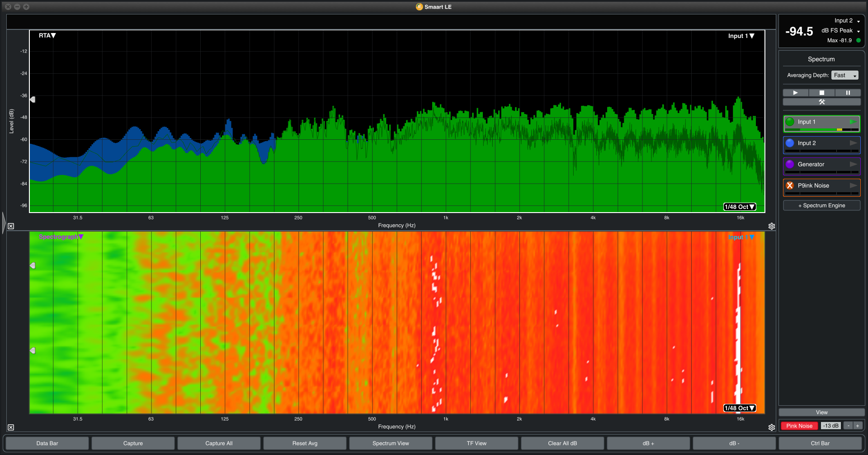This screenshot has width=868, height=455.
Task: Close the spectrograph pane X box
Action: point(11,427)
